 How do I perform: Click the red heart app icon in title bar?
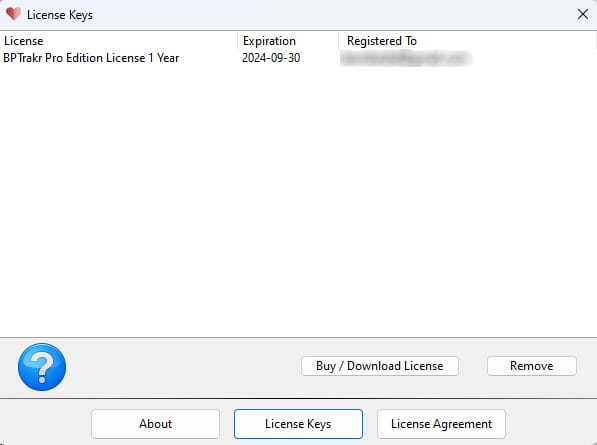13,14
